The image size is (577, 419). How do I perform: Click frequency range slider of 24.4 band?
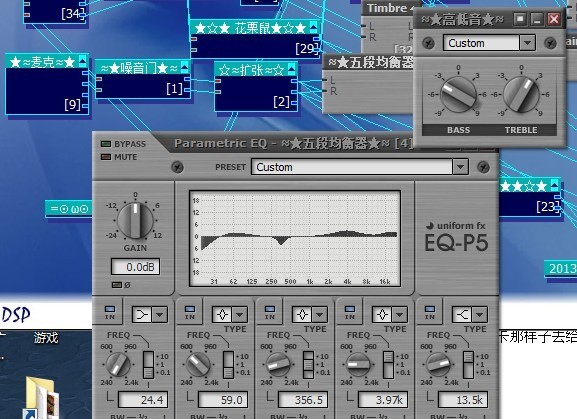coord(148,365)
